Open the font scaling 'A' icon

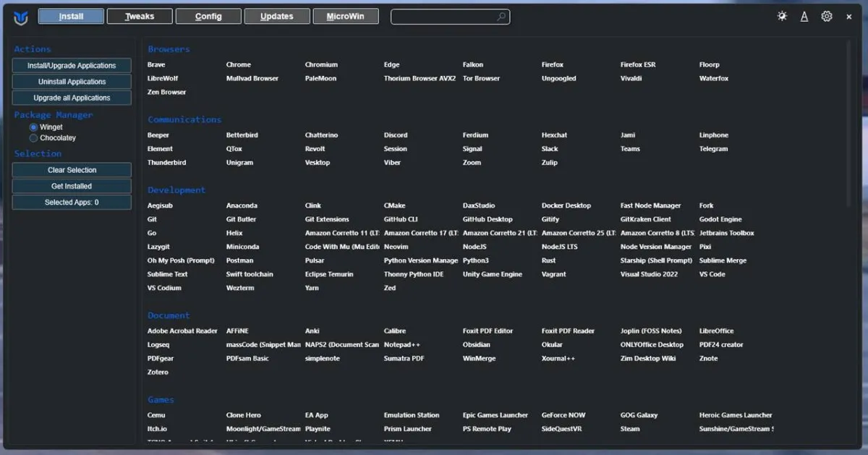click(804, 17)
